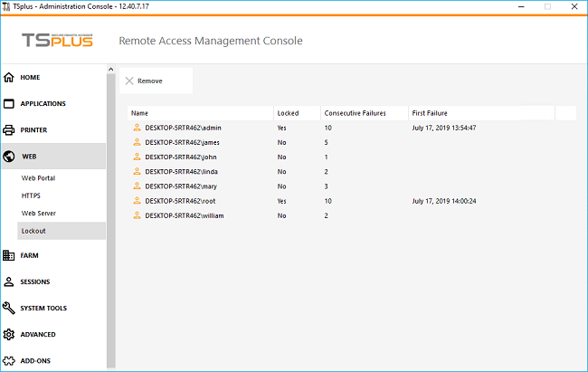Click failure count 3 for mary
The width and height of the screenshot is (588, 372).
(327, 186)
